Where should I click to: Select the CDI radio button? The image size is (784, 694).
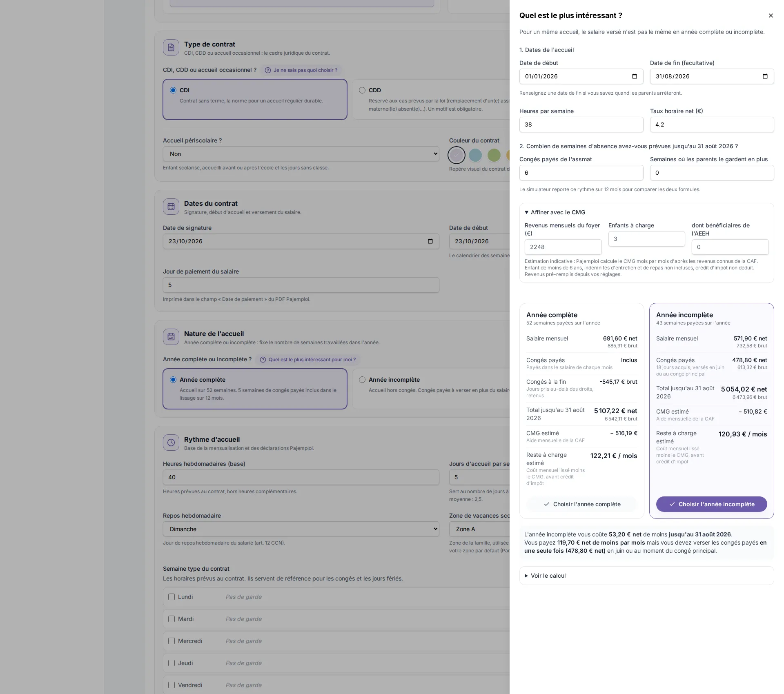point(173,90)
